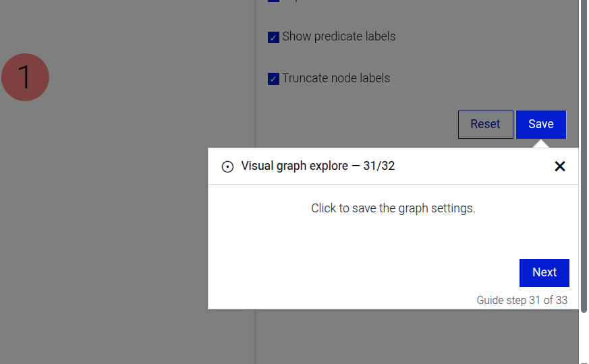This screenshot has width=589, height=364.
Task: Click the "Guide step 31 of 33" text
Action: (522, 301)
